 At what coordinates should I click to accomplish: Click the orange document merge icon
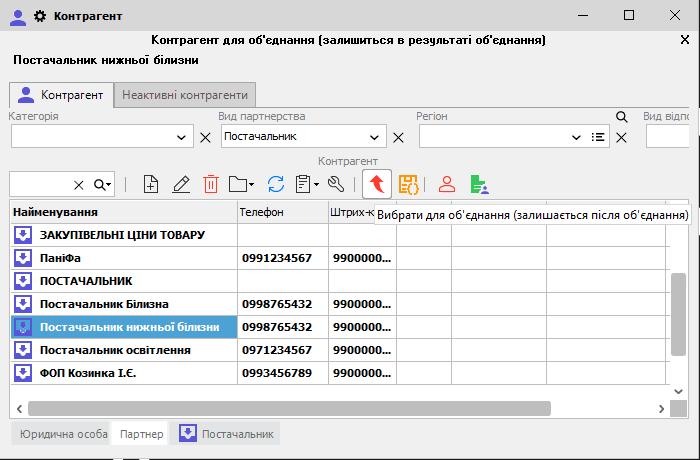point(408,184)
